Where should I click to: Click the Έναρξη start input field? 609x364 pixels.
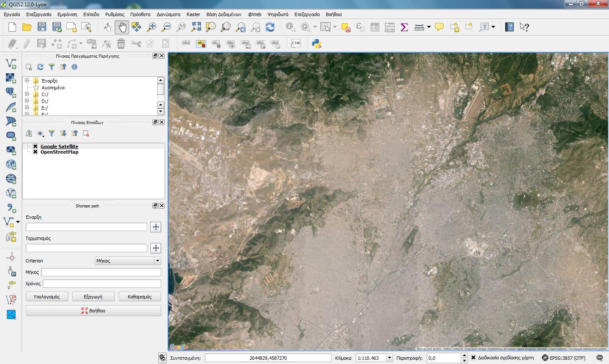click(86, 227)
